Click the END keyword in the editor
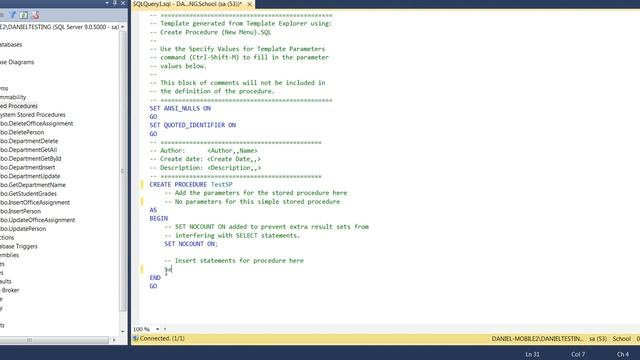The height and width of the screenshot is (360, 640). (x=155, y=278)
